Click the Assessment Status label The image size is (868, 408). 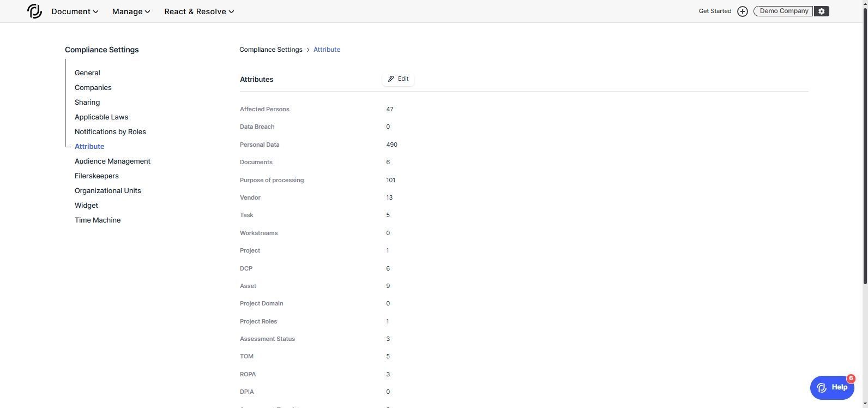click(267, 339)
